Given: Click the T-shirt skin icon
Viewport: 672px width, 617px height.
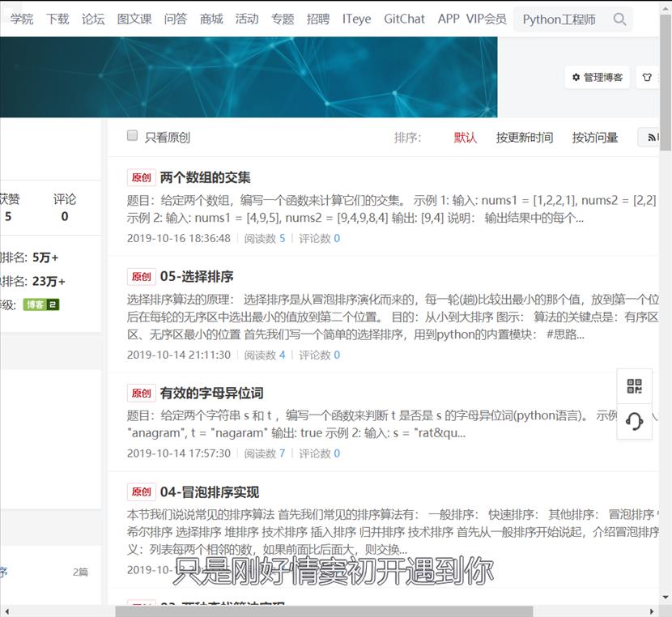Looking at the screenshot, I should point(646,78).
